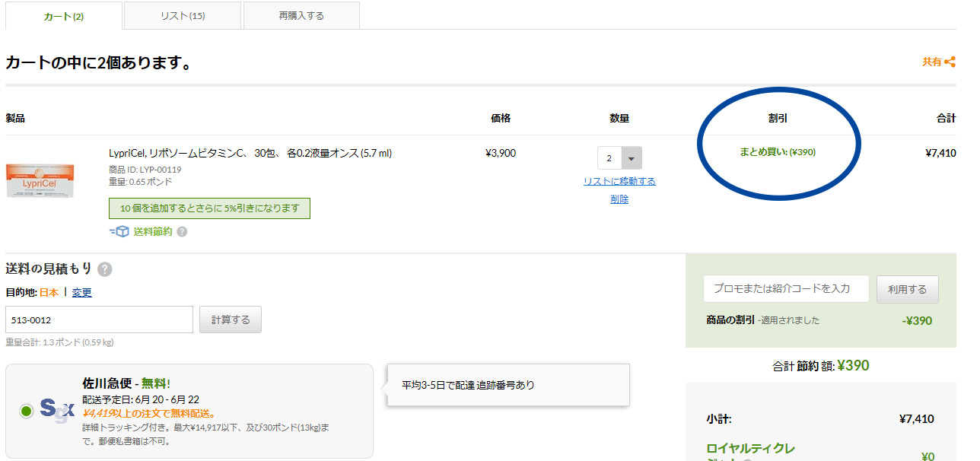Click the line total ¥7,410 in the product row
Viewport: 980px width, 461px height.
(x=940, y=153)
